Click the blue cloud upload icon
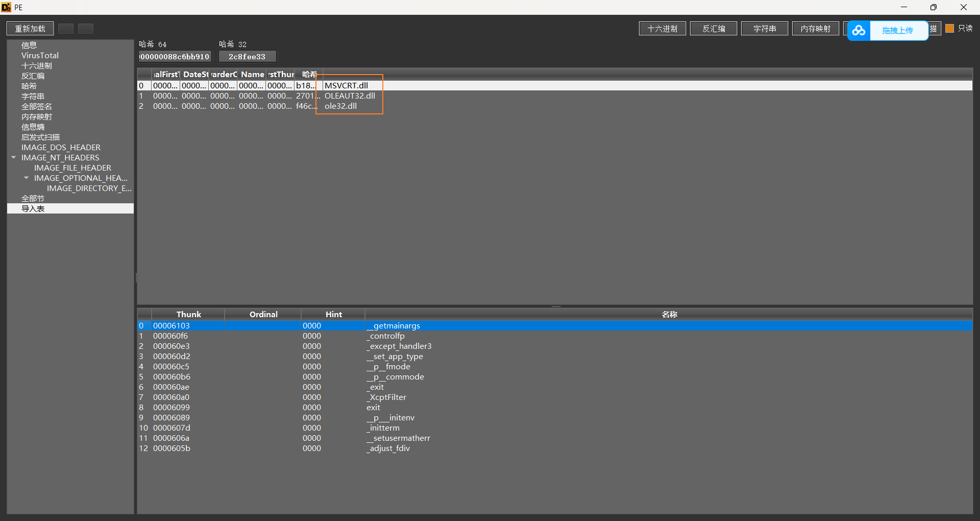Image resolution: width=980 pixels, height=521 pixels. pos(859,31)
